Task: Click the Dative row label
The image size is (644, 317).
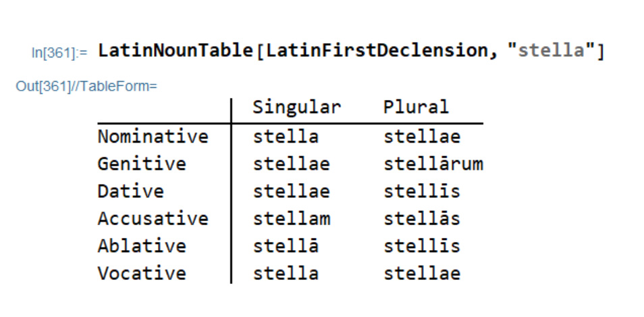Action: 130,191
